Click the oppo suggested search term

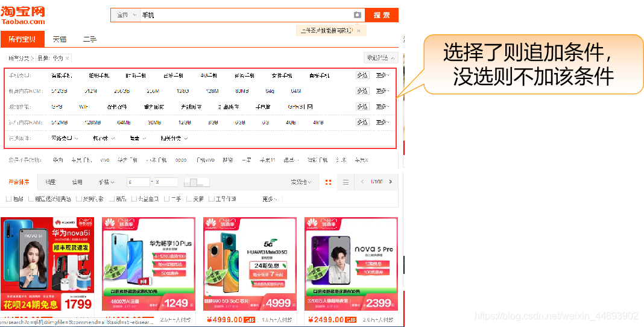click(181, 160)
